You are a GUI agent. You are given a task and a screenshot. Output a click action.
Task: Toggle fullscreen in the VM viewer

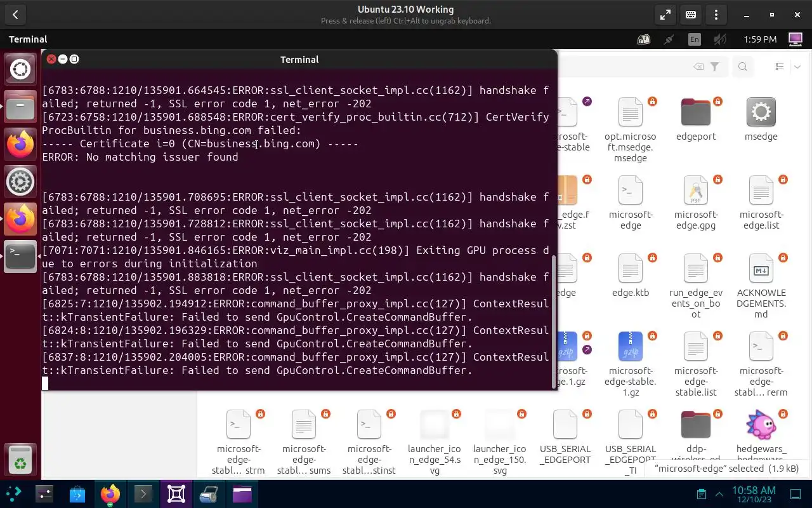[665, 15]
